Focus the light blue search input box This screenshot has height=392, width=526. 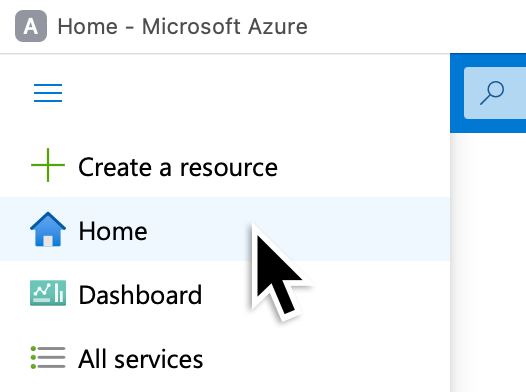pos(495,93)
